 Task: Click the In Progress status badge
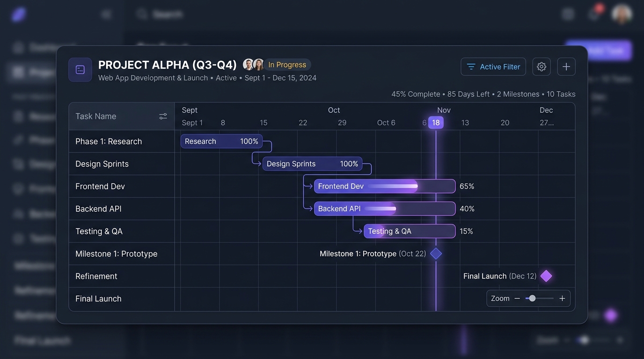(x=287, y=65)
